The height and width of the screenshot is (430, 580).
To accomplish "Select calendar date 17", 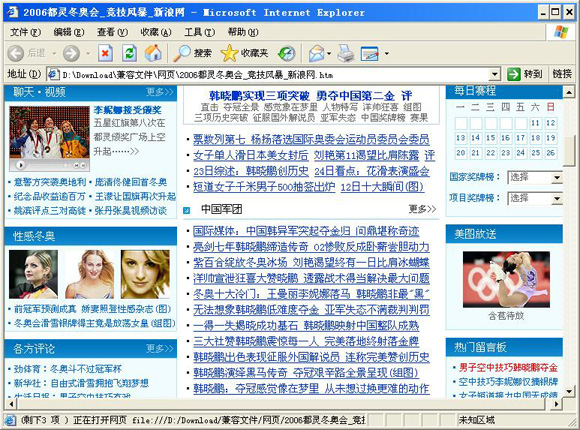I will click(x=520, y=138).
